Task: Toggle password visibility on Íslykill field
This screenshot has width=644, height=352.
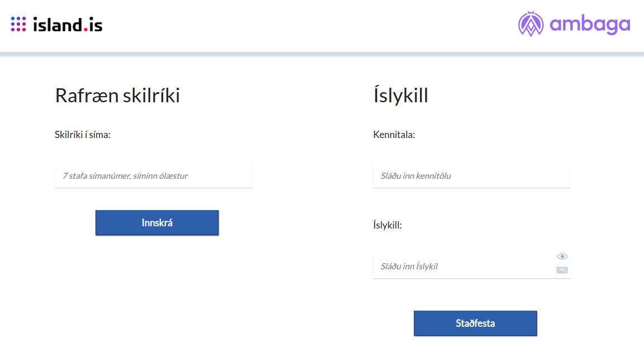Action: click(563, 256)
